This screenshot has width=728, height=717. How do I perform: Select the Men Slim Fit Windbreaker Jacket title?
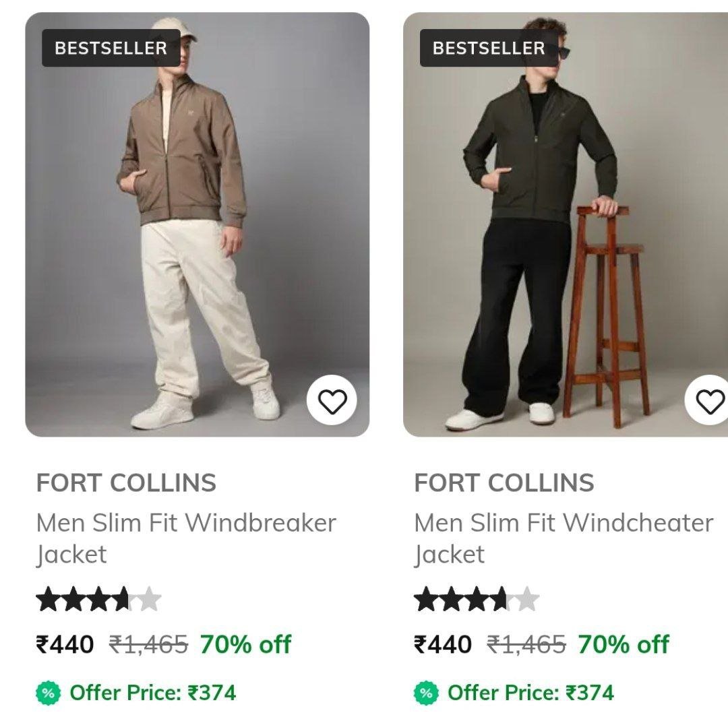coord(186,538)
